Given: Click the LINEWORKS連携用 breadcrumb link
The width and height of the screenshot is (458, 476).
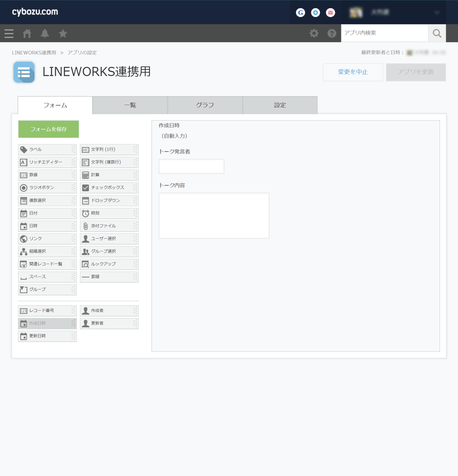Looking at the screenshot, I should point(34,53).
